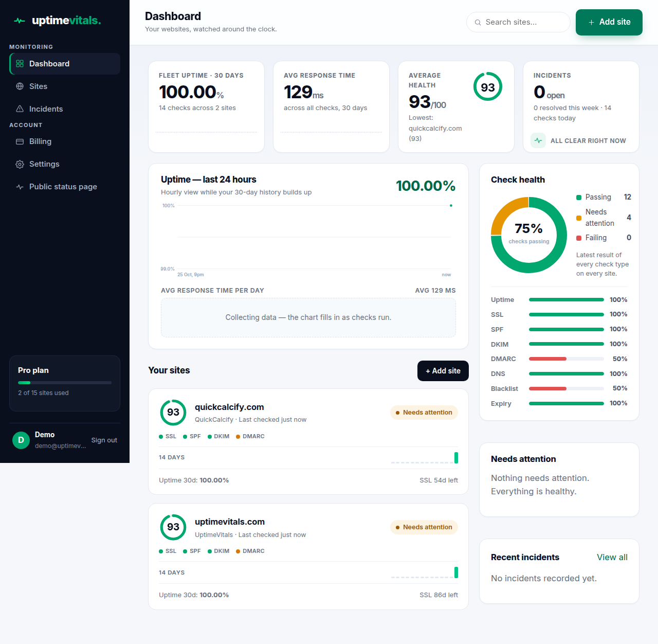Open the quickcalcify.com site title
Image resolution: width=658 pixels, height=644 pixels.
[229, 407]
